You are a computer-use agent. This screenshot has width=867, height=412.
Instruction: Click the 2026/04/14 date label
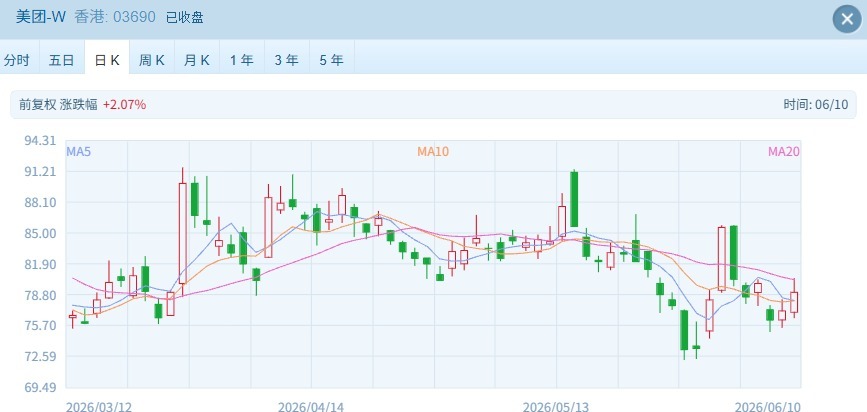point(311,407)
